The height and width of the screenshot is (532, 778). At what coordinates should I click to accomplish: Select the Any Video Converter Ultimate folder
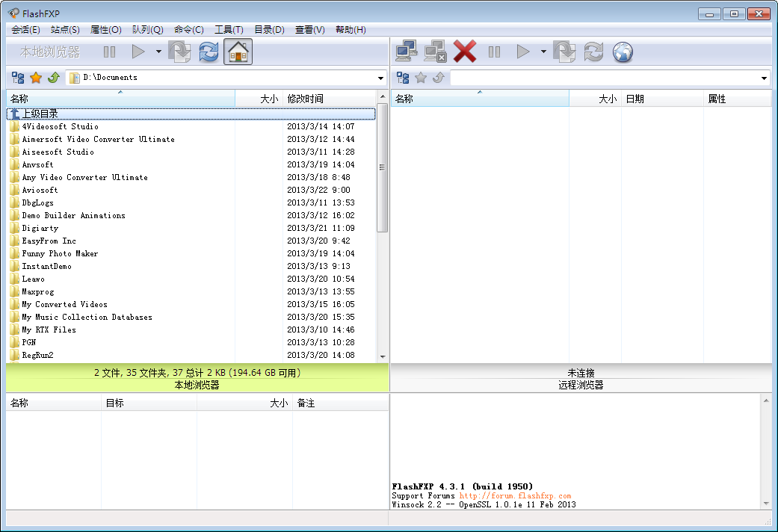(x=191, y=177)
